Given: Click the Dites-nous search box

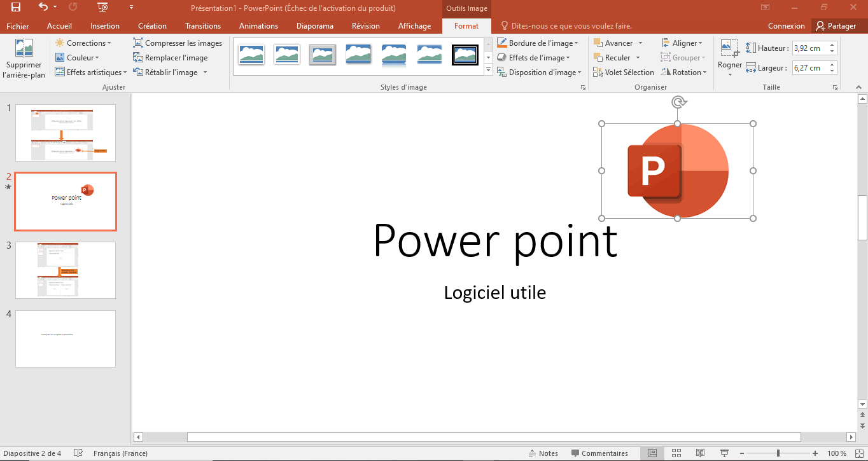Looking at the screenshot, I should [566, 26].
